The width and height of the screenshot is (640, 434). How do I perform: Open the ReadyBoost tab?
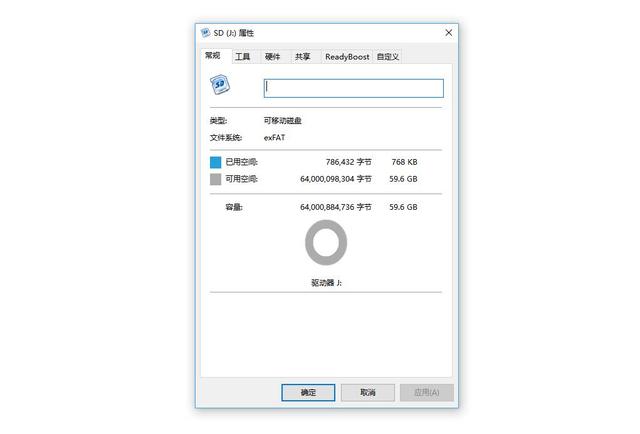click(347, 57)
